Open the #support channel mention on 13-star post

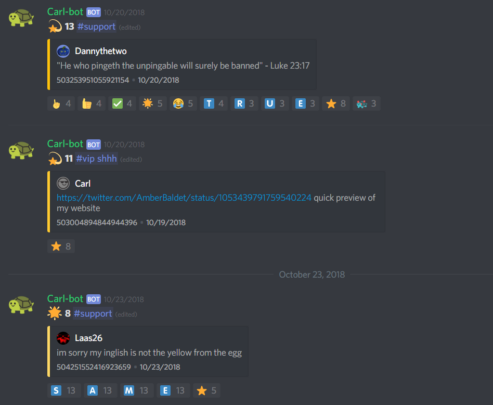tap(96, 27)
